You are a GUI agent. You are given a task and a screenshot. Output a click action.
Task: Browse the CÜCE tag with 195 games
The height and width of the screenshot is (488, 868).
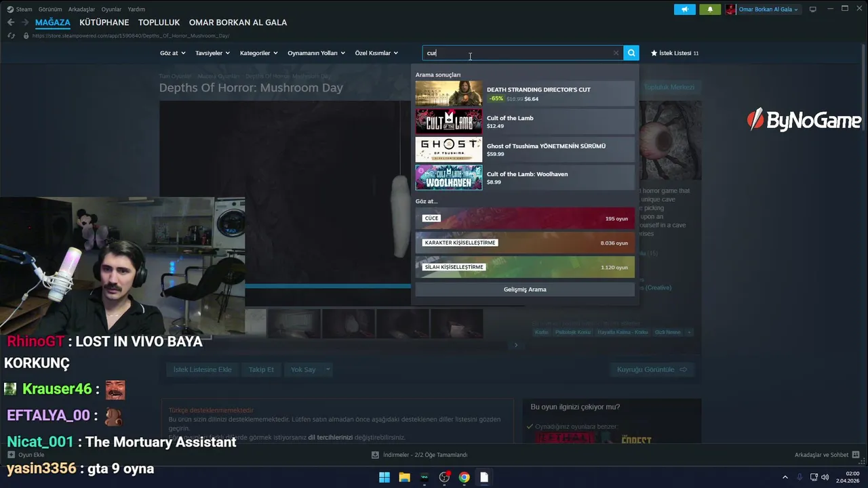525,218
